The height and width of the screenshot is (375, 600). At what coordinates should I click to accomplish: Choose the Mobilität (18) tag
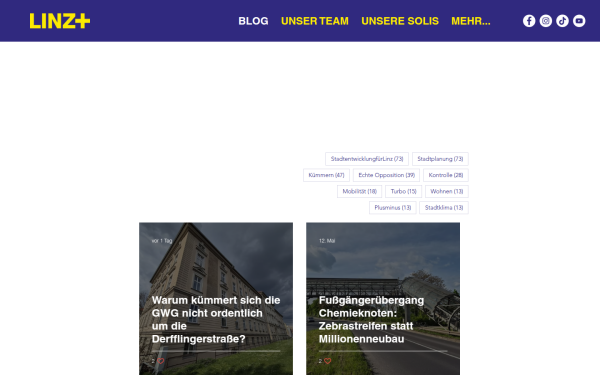point(359,191)
